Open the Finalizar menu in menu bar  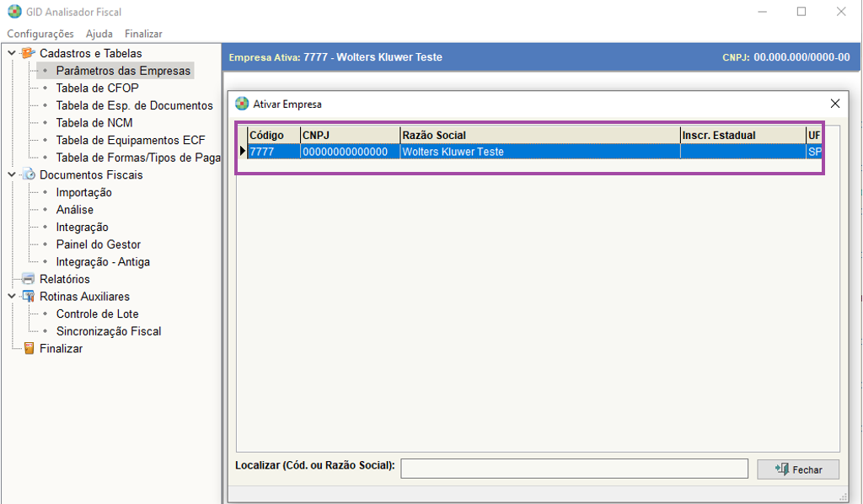143,34
